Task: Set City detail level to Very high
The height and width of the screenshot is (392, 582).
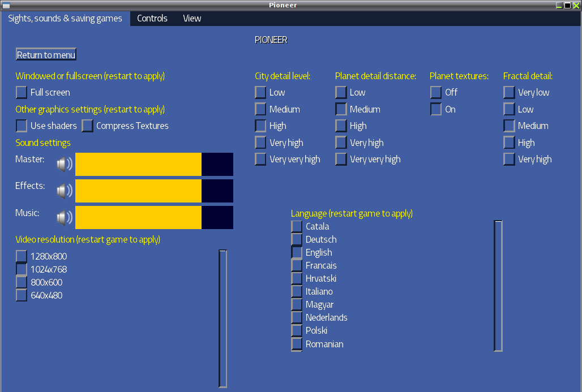Action: [x=260, y=143]
